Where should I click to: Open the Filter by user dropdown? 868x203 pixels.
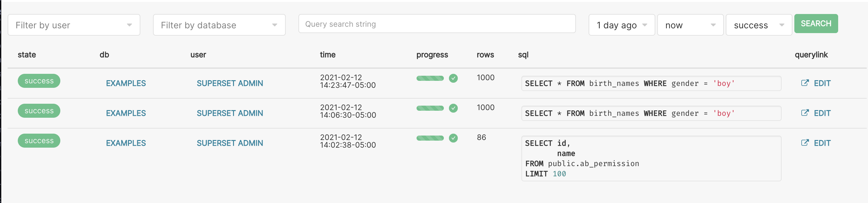(x=74, y=25)
